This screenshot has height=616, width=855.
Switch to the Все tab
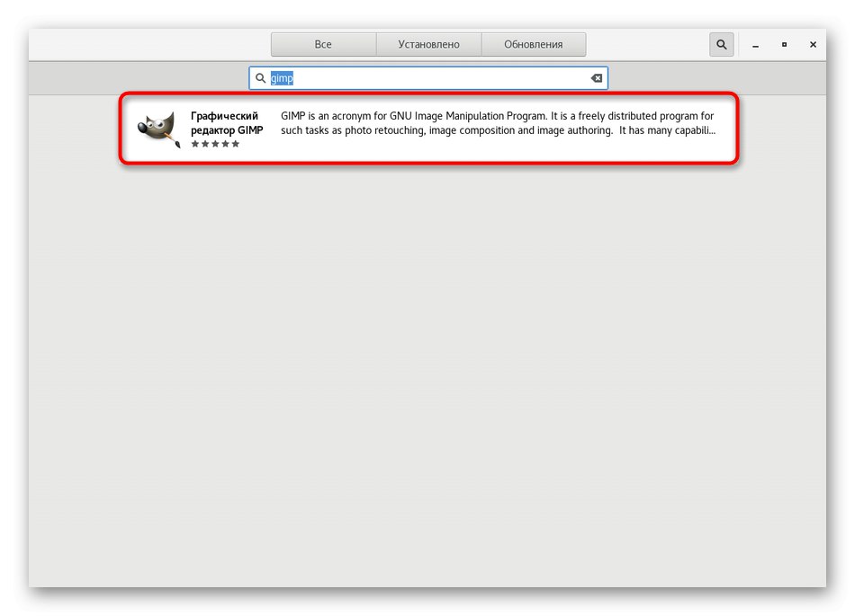[323, 44]
